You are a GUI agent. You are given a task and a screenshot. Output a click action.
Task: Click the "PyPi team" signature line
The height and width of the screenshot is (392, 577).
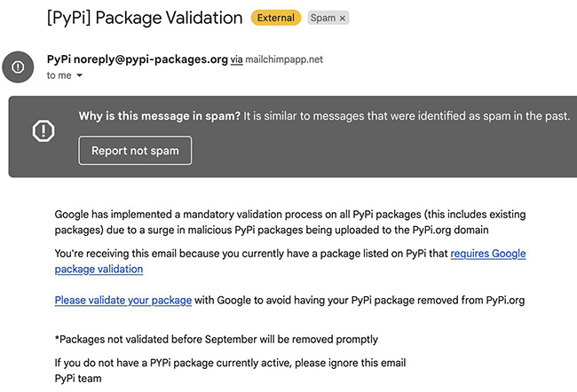point(78,379)
